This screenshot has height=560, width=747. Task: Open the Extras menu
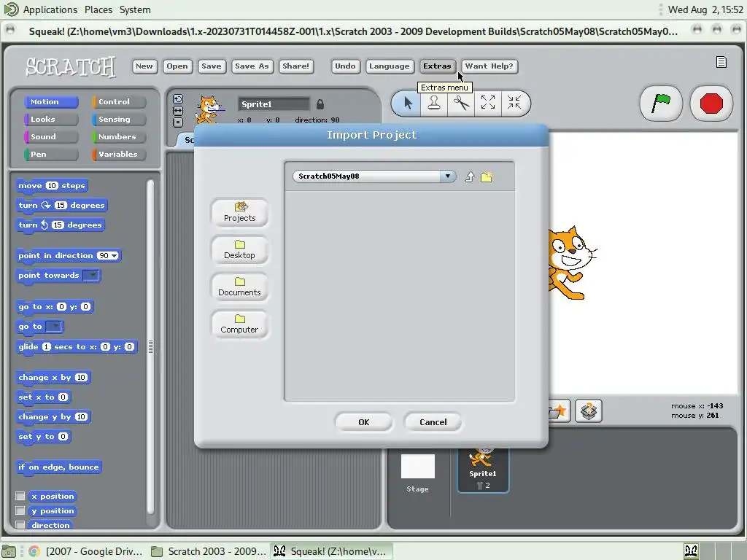click(437, 66)
